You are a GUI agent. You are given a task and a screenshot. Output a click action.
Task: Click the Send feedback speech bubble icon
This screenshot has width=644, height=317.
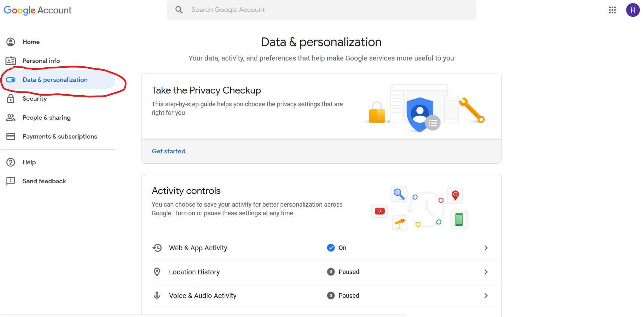[x=11, y=181]
